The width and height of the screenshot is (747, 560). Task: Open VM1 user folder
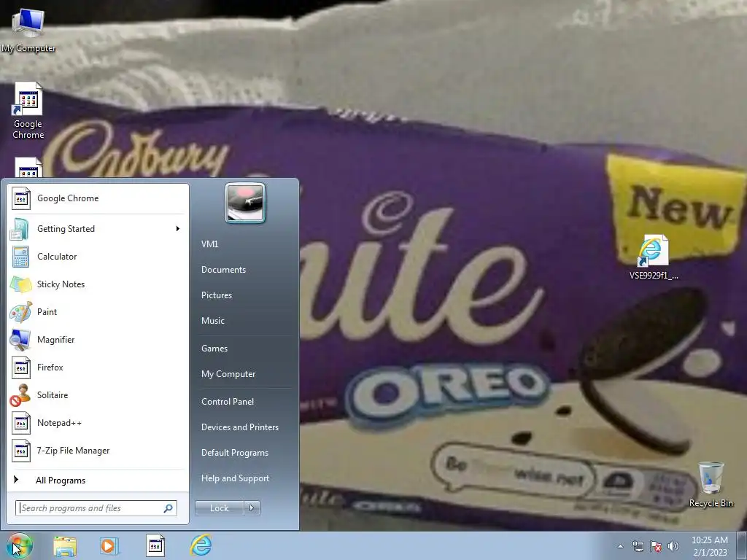coord(245,244)
